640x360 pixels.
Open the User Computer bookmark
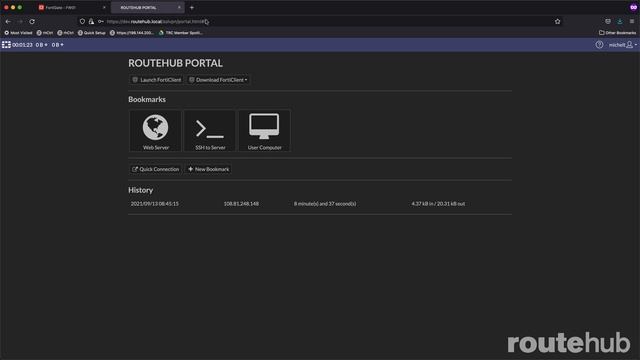(264, 131)
